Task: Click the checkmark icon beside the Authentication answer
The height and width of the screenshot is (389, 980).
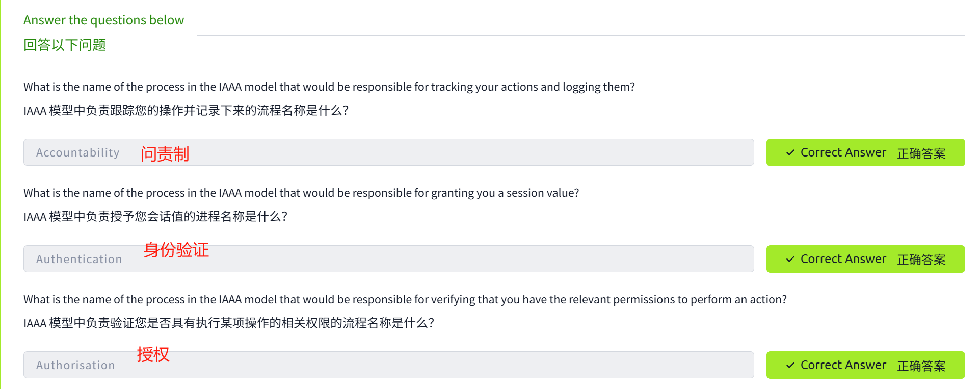Action: [790, 259]
